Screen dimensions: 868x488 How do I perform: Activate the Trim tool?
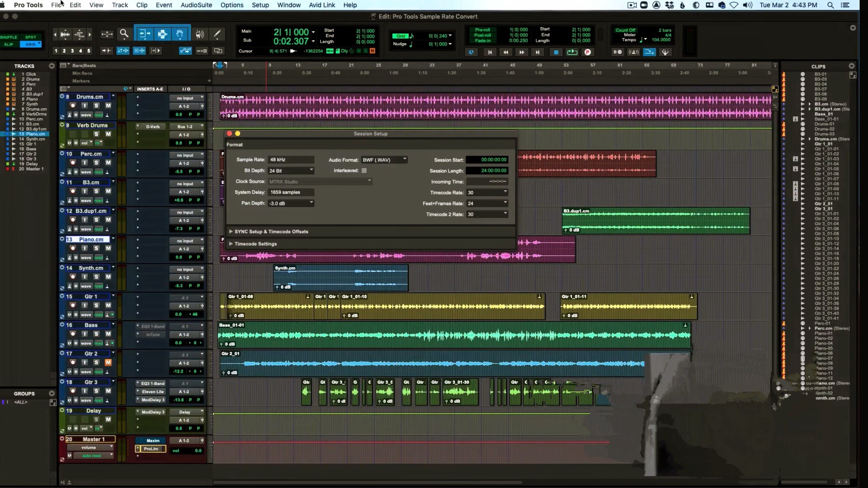(x=145, y=34)
